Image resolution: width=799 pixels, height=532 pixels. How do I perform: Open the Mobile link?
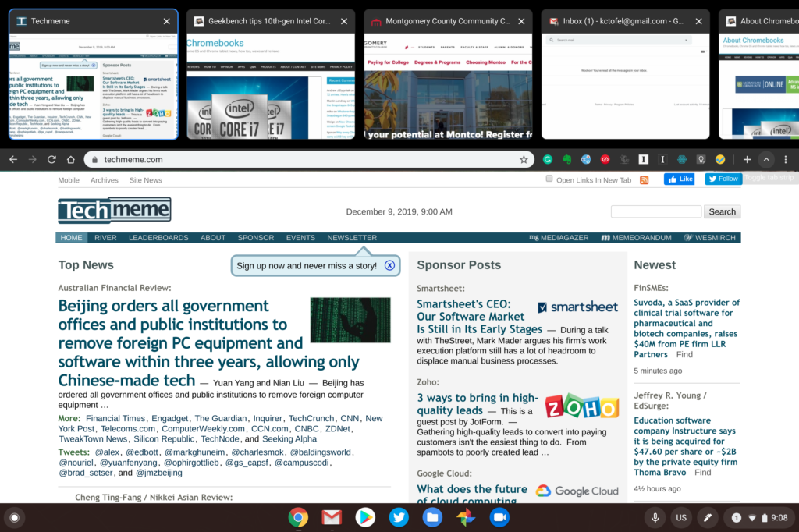[69, 180]
